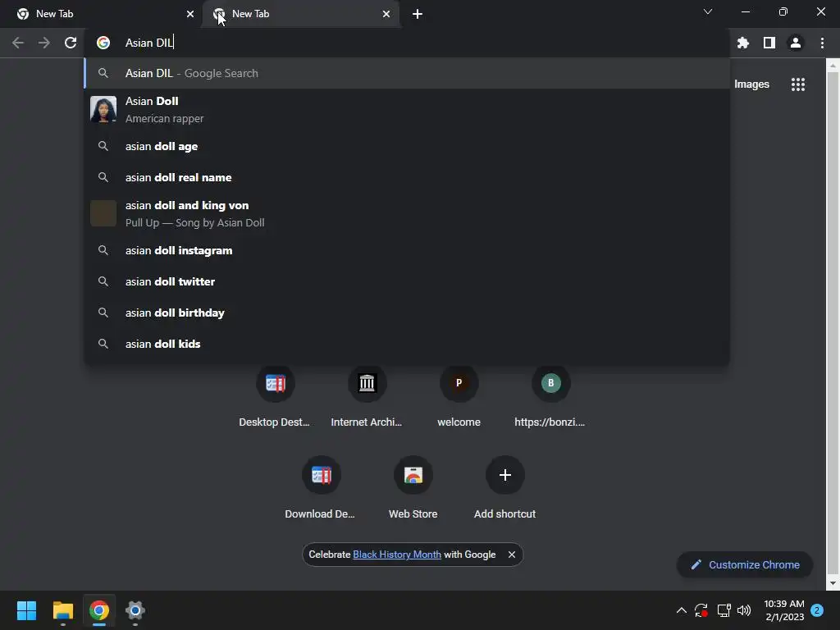
Task: Open notification center badge showing 2
Action: (817, 610)
